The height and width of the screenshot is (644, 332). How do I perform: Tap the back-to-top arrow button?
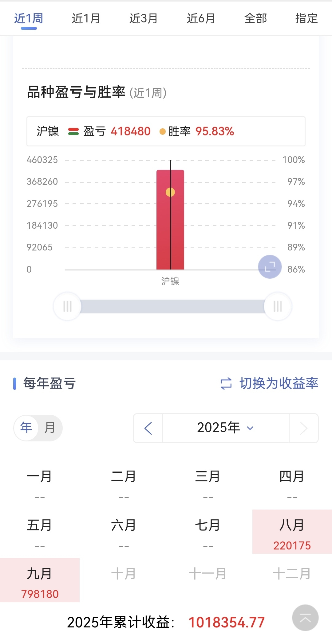[x=305, y=618]
